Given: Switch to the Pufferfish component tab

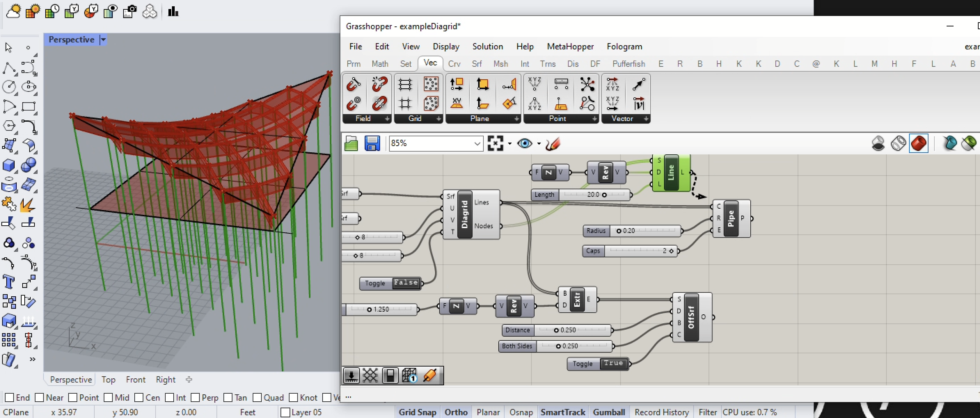Looking at the screenshot, I should pos(629,64).
